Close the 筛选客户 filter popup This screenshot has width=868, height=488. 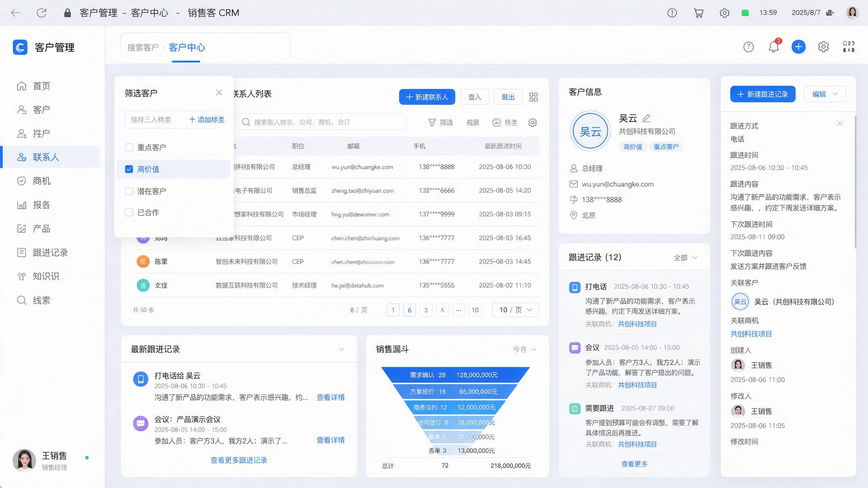[219, 93]
